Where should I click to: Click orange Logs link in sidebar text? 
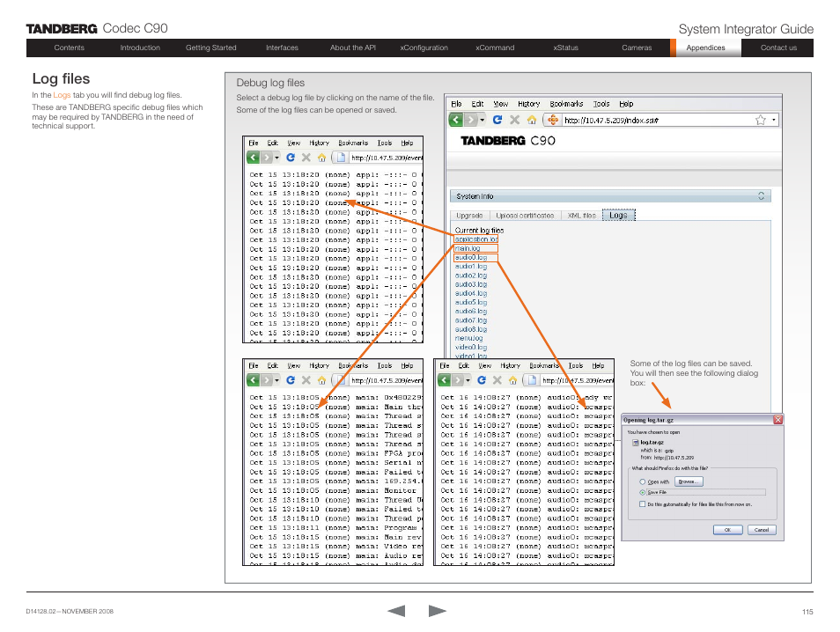(62, 95)
